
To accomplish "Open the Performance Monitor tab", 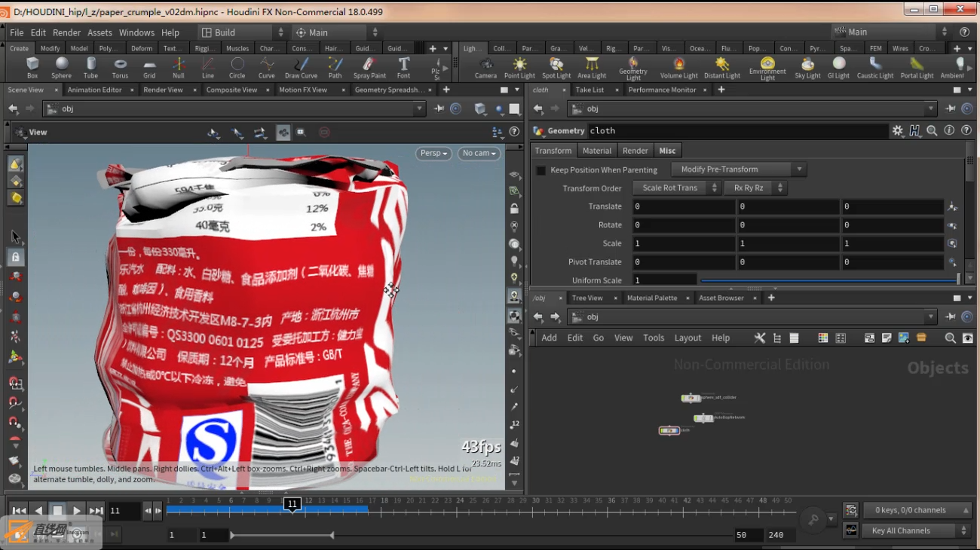I will tap(663, 90).
